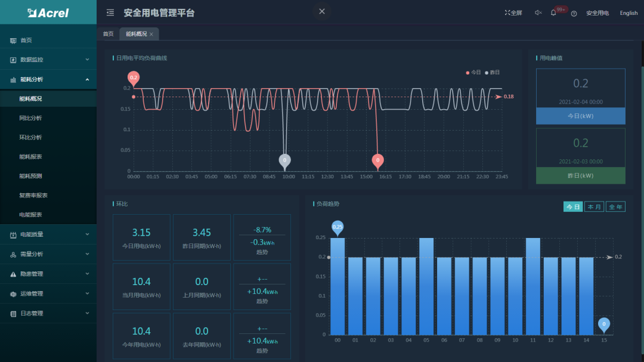Toggle the 昨日 series in the chart legend

point(493,72)
